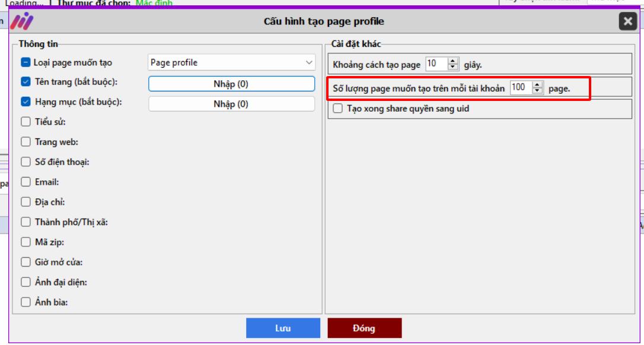This screenshot has height=345, width=644.
Task: Enable the 'Tiểu sử' checkbox
Action: click(25, 122)
